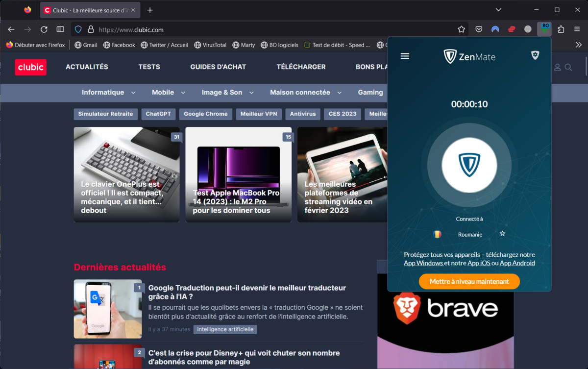This screenshot has height=369, width=588.
Task: Open the Débuter avec Firefox bookmark
Action: pos(35,45)
